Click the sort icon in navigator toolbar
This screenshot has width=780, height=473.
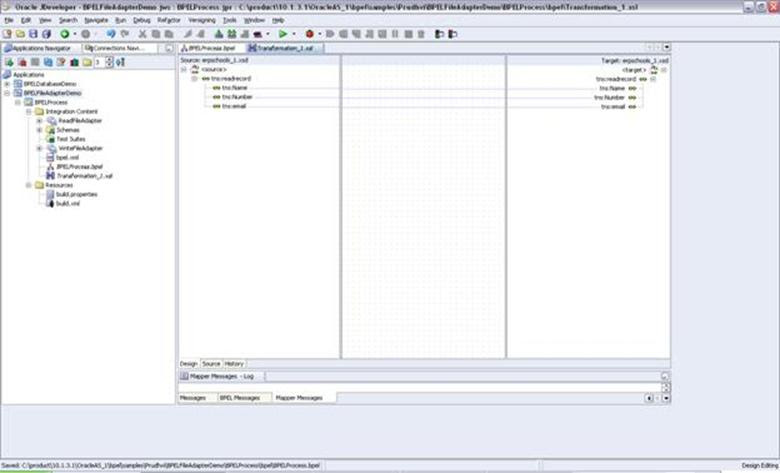pos(120,62)
